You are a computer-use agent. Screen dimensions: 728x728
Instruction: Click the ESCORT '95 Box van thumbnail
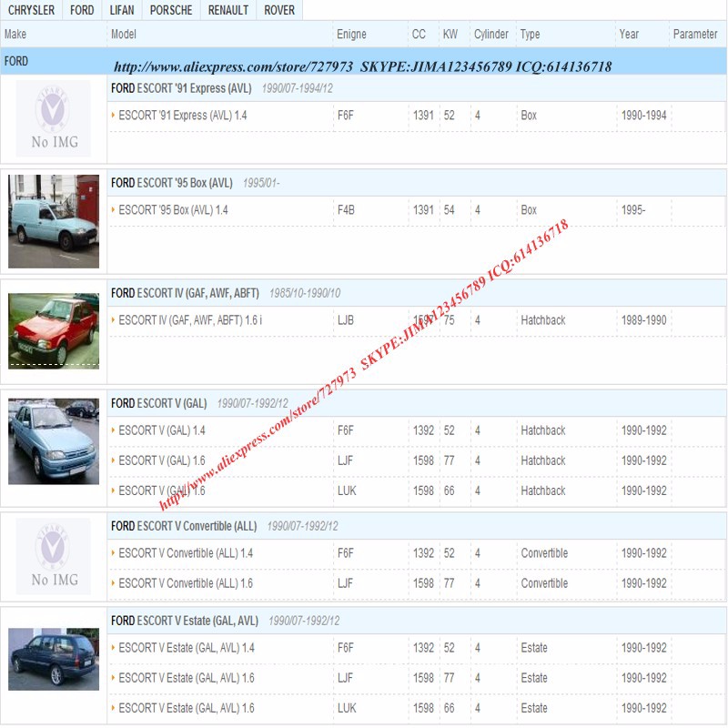tap(54, 221)
